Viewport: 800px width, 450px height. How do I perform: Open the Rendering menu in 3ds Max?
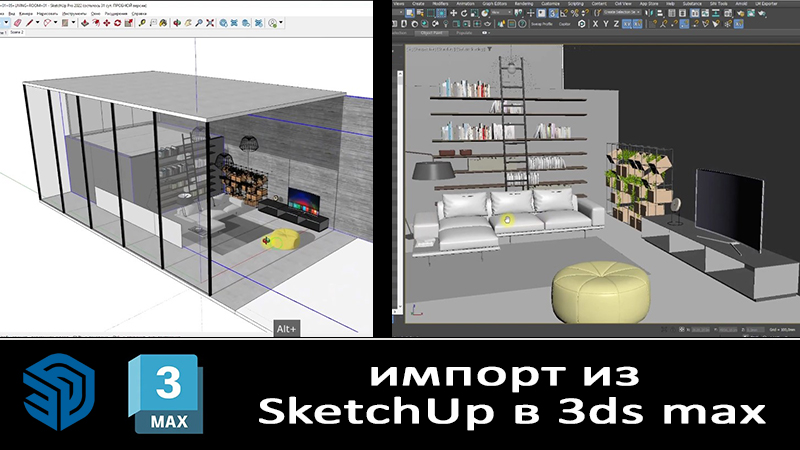pyautogui.click(x=524, y=4)
